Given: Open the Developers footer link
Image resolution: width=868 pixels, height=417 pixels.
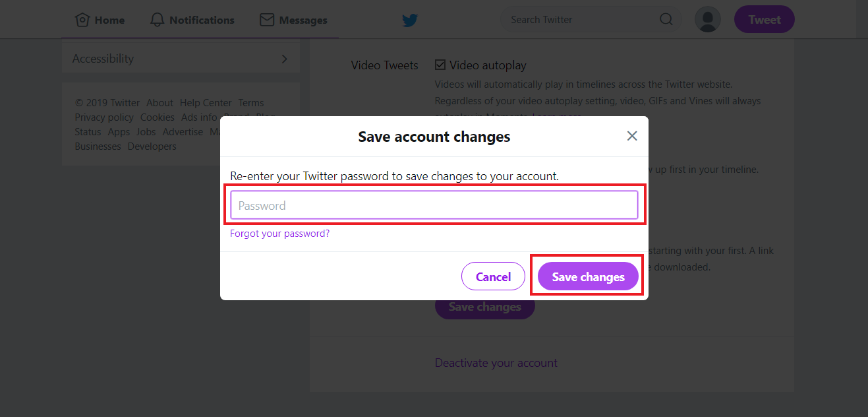Looking at the screenshot, I should tap(152, 146).
